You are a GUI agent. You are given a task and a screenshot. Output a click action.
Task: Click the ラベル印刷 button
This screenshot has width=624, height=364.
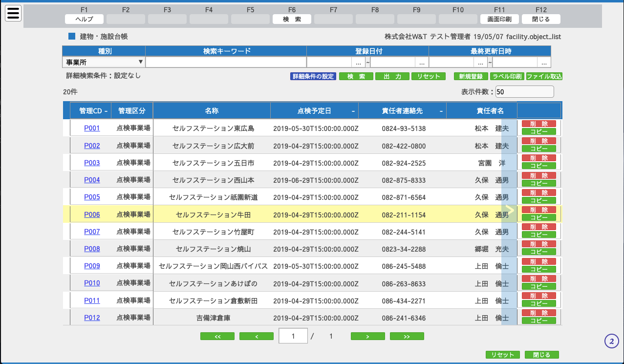(x=507, y=77)
